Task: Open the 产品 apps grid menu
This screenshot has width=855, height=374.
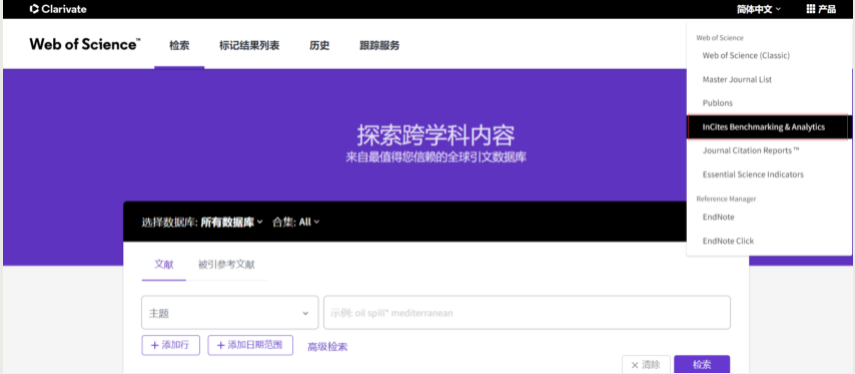Action: click(821, 9)
